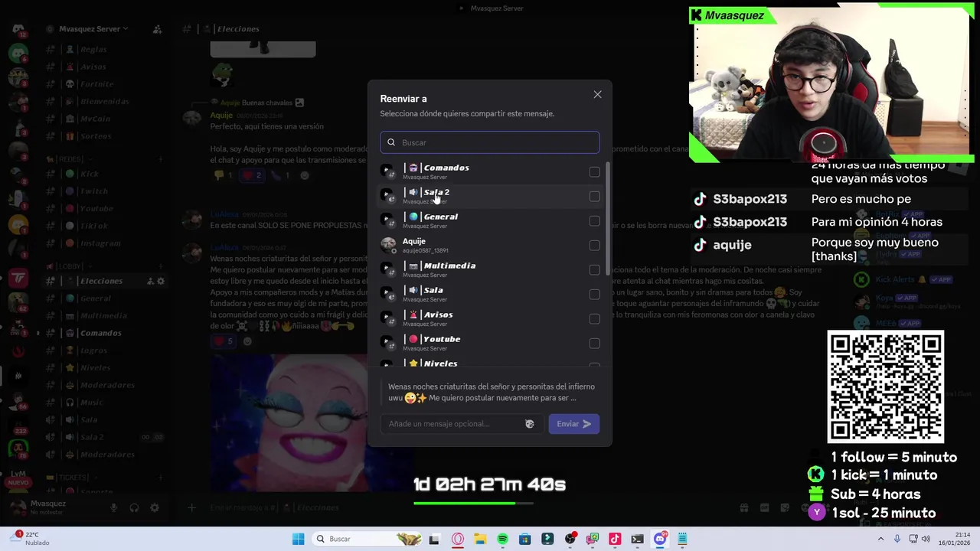Click Windows taskbar Buscar search box
The width and height of the screenshot is (980, 551).
(367, 539)
